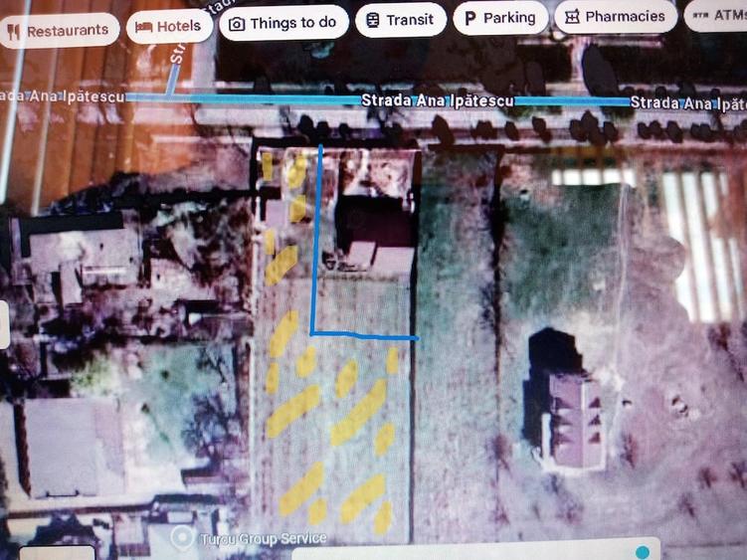Select the Hotels category chip
Viewport: 747px width, 560px height.
coord(169,26)
